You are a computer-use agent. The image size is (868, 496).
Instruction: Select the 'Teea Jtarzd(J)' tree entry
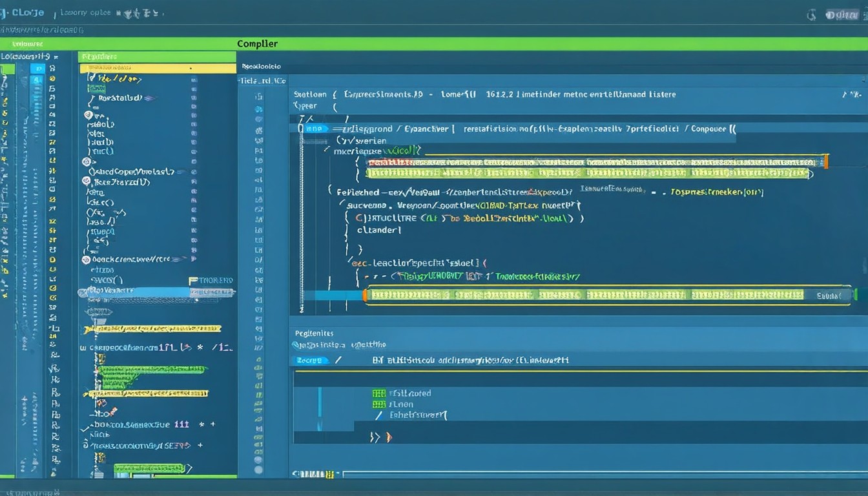pos(122,182)
